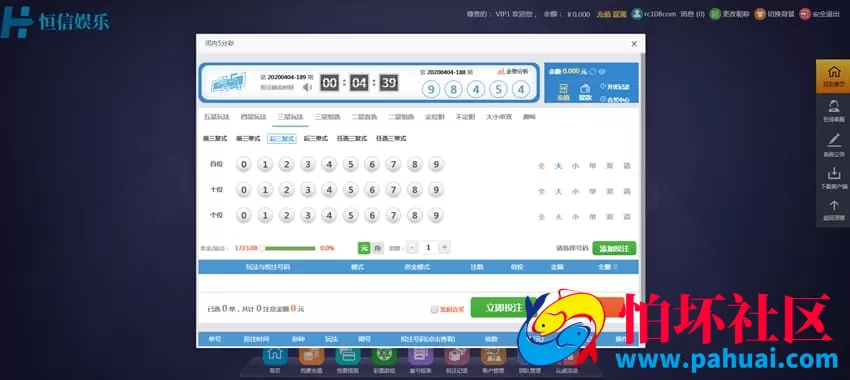
Task: Choose 任选三复式 play sub-type
Action: pos(352,139)
